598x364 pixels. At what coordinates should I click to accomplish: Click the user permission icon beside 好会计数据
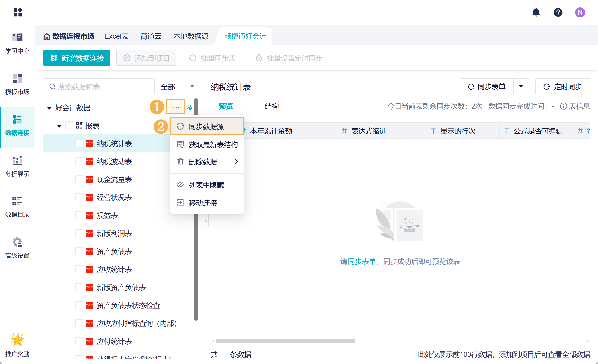coord(189,108)
